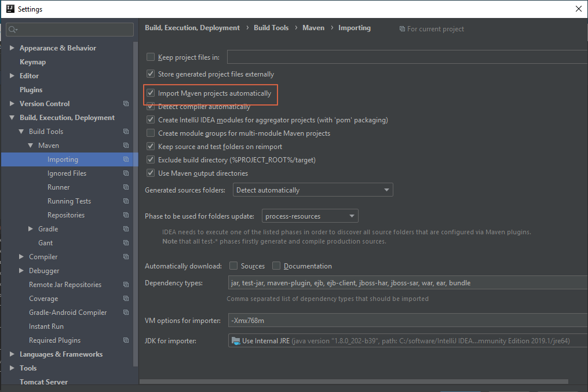The height and width of the screenshot is (392, 588).
Task: Open Runner settings page
Action: tap(59, 187)
